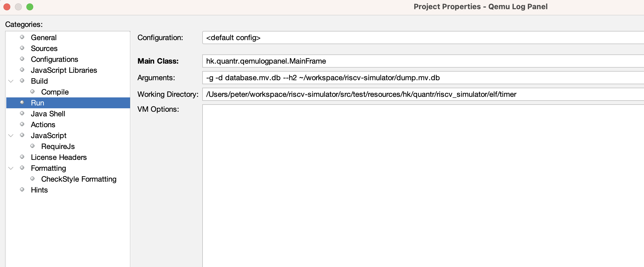644x267 pixels.
Task: Collapse the Formatting tree node
Action: click(11, 168)
